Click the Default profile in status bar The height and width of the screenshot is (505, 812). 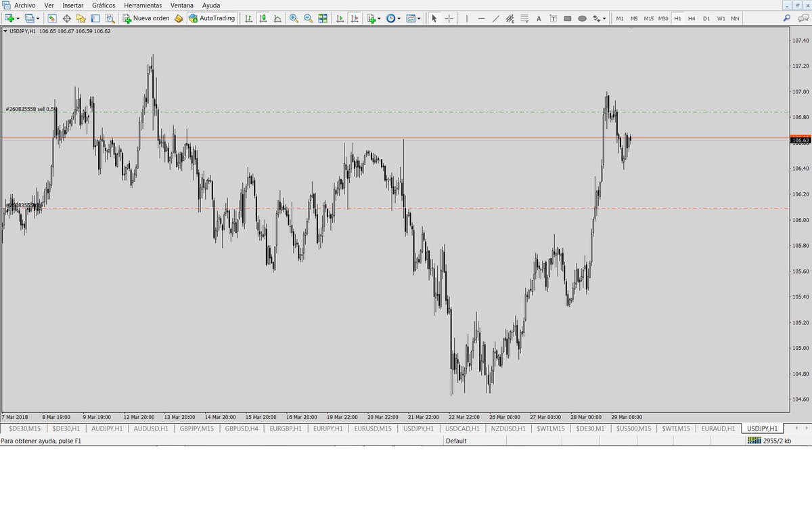click(455, 441)
